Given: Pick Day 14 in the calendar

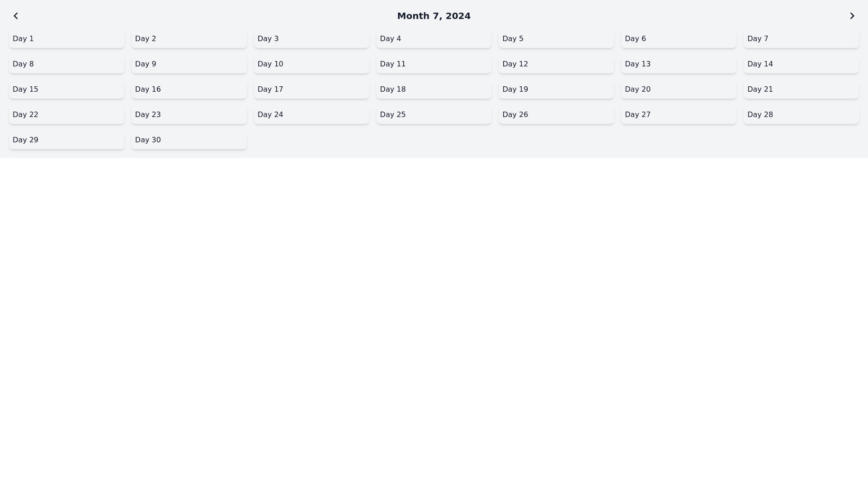Looking at the screenshot, I should (801, 64).
